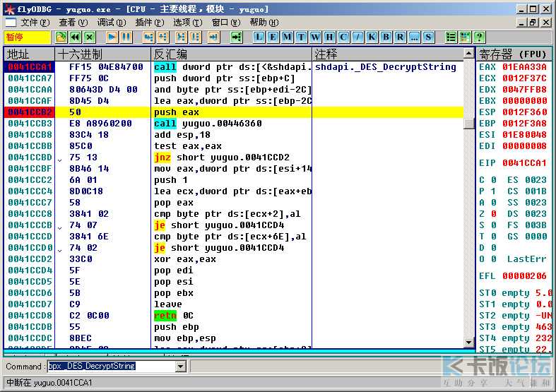Click the retn 0C instruction
556x392 pixels.
173,316
